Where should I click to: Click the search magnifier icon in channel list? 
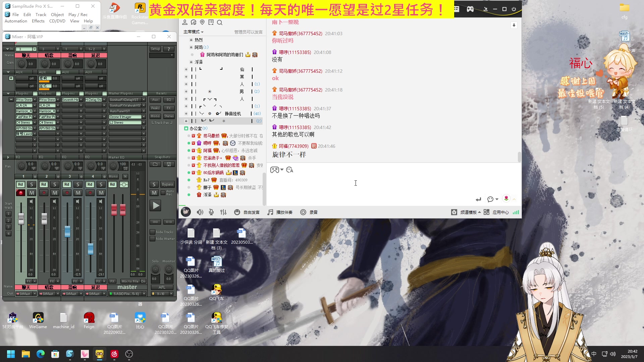[x=220, y=22]
